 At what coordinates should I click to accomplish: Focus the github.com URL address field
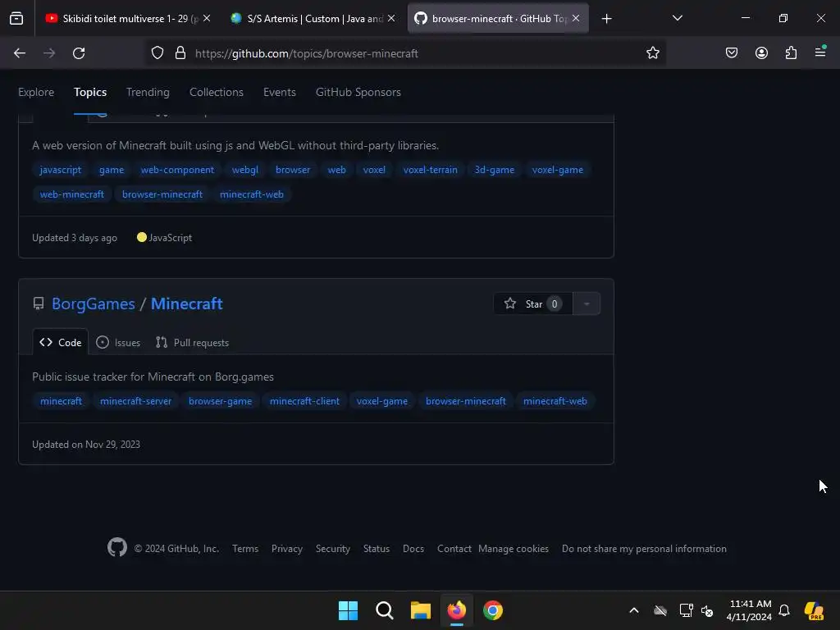(x=407, y=53)
